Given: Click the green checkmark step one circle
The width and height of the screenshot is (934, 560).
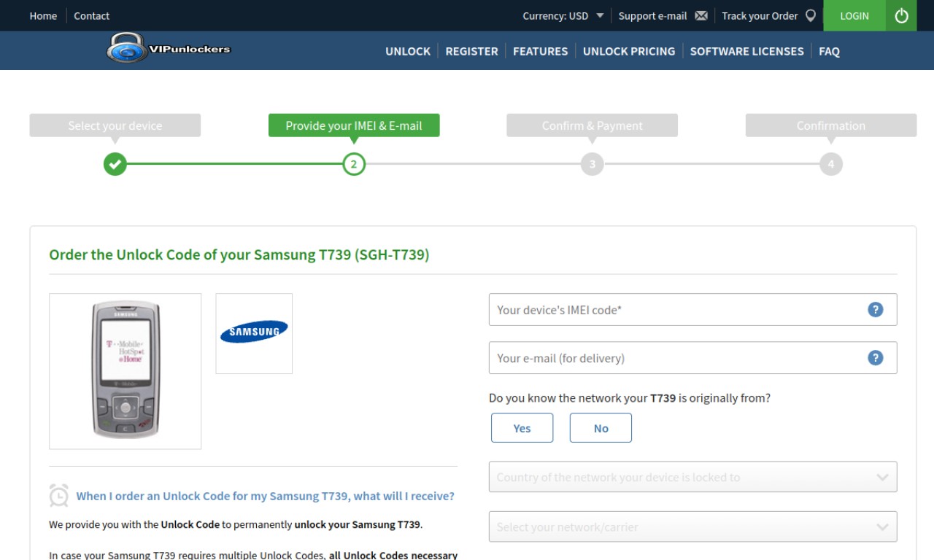Looking at the screenshot, I should [x=115, y=164].
